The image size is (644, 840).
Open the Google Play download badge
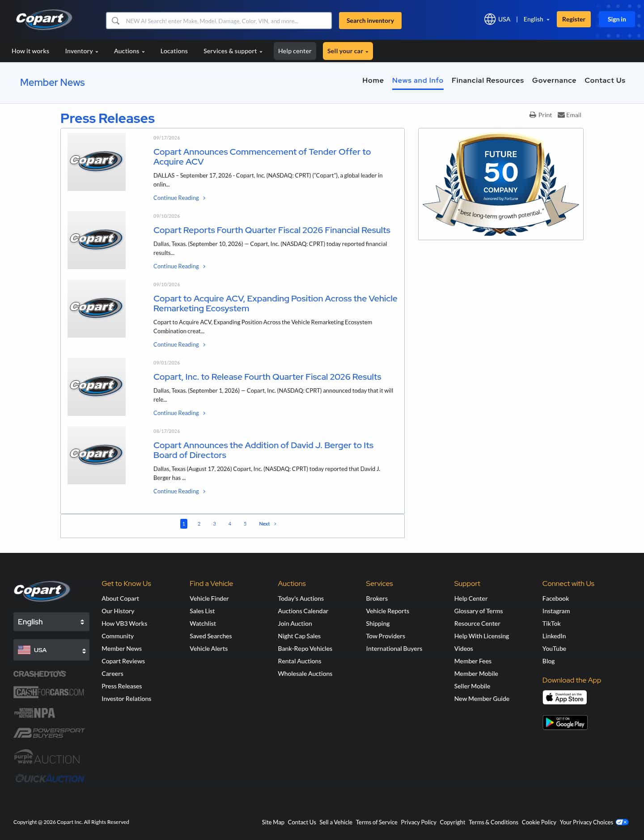click(565, 722)
